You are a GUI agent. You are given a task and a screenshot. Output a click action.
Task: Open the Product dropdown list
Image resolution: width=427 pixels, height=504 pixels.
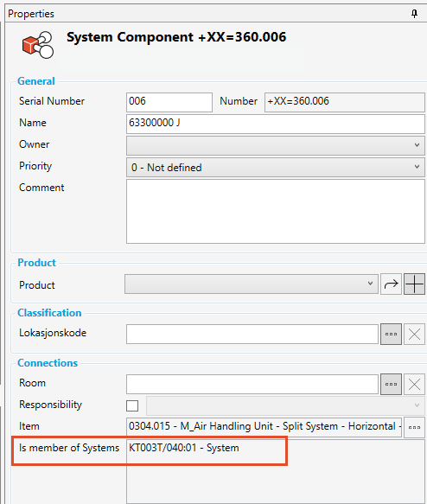tap(252, 284)
